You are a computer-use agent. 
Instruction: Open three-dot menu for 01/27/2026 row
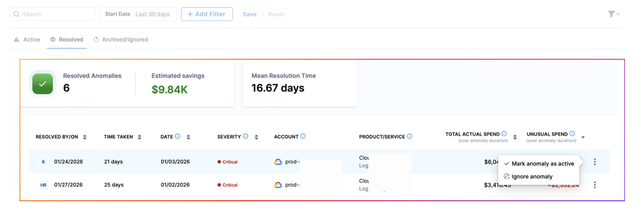pos(595,185)
